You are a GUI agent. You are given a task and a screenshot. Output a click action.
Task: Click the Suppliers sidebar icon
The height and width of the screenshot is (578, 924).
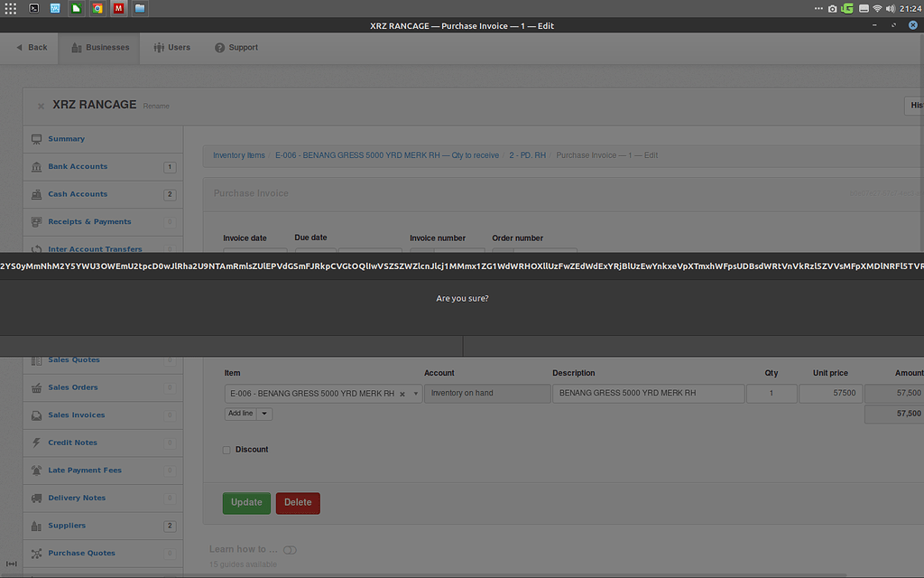coord(34,525)
